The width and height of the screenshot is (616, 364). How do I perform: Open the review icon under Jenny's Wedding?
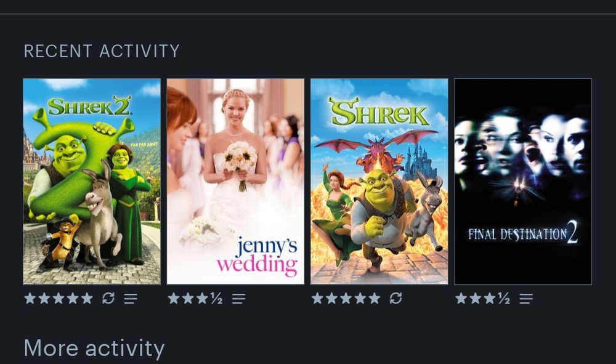click(x=239, y=299)
